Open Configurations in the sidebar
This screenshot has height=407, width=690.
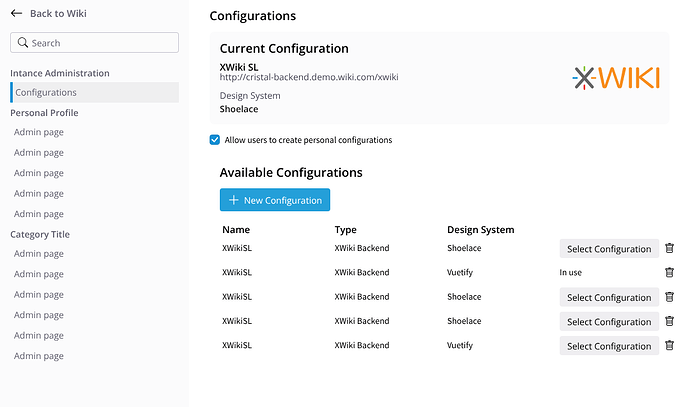[x=95, y=92]
